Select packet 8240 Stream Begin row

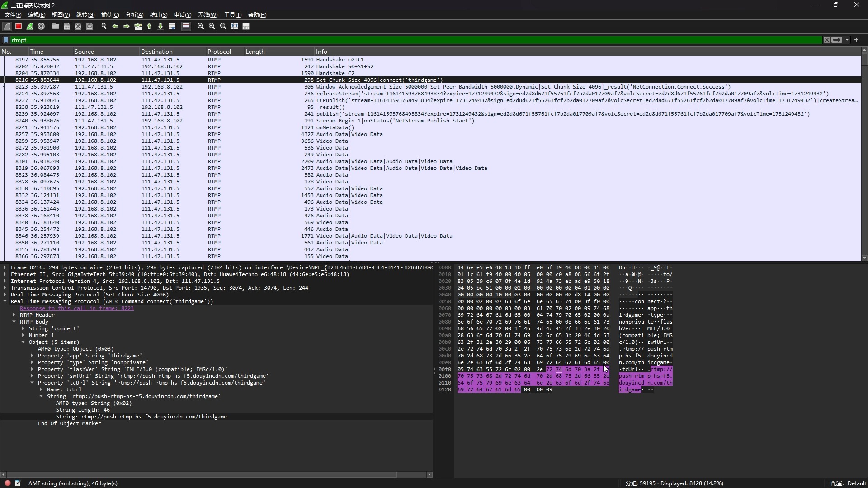(430, 121)
